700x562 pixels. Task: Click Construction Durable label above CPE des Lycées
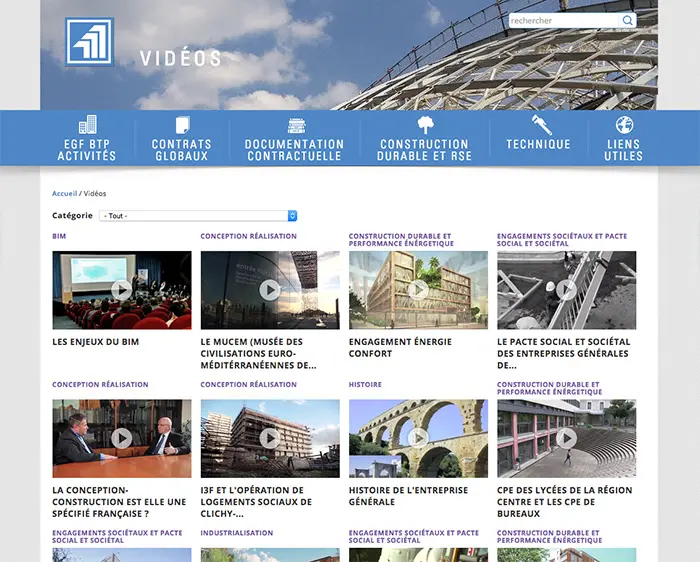click(549, 388)
